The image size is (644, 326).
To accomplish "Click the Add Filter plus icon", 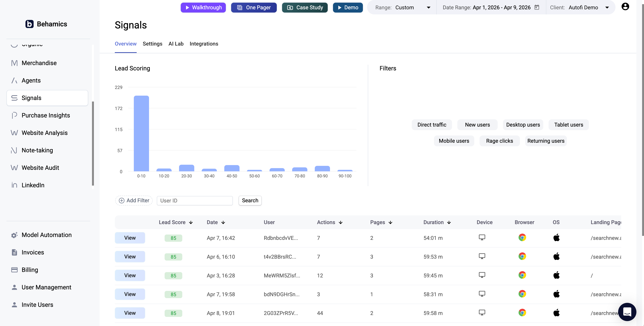I will click(x=121, y=200).
